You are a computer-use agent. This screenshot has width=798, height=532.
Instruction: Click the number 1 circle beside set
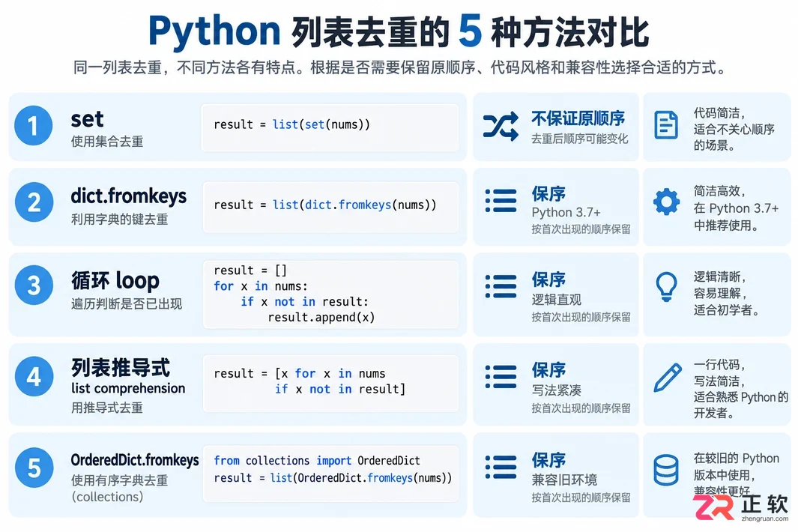[34, 125]
